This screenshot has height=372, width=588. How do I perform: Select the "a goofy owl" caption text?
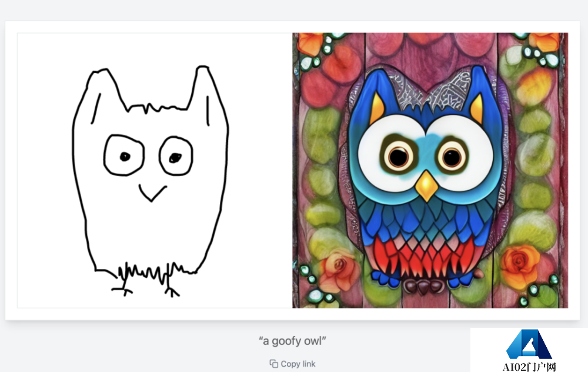pyautogui.click(x=292, y=341)
